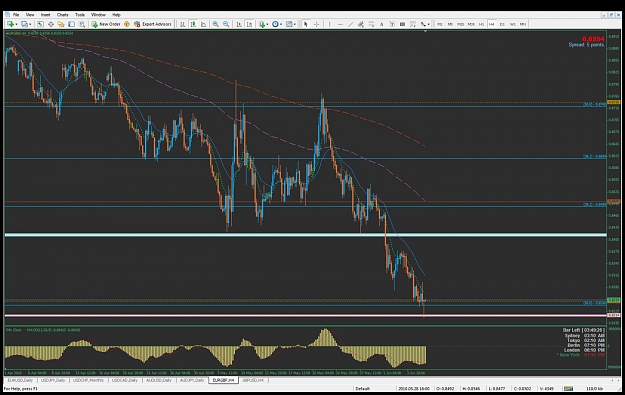The image size is (625, 395).
Task: Open the Indicators list icon
Action: click(262, 24)
